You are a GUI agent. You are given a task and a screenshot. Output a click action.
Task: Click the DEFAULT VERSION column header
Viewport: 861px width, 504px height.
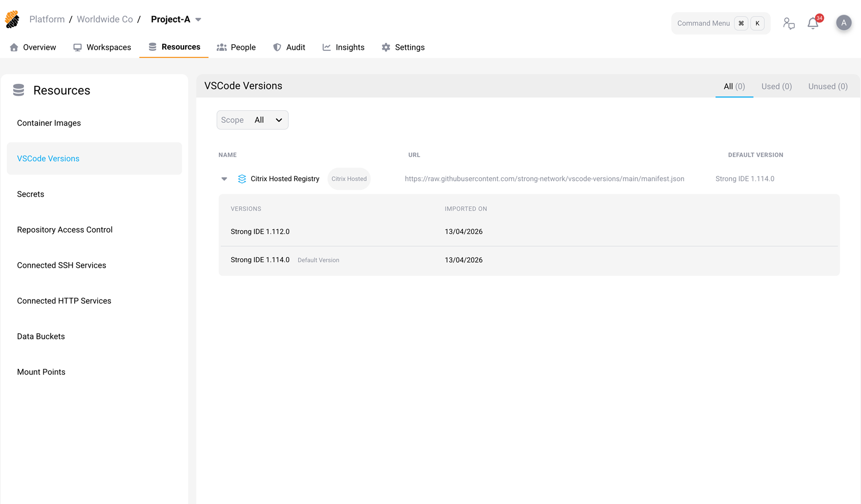(755, 155)
